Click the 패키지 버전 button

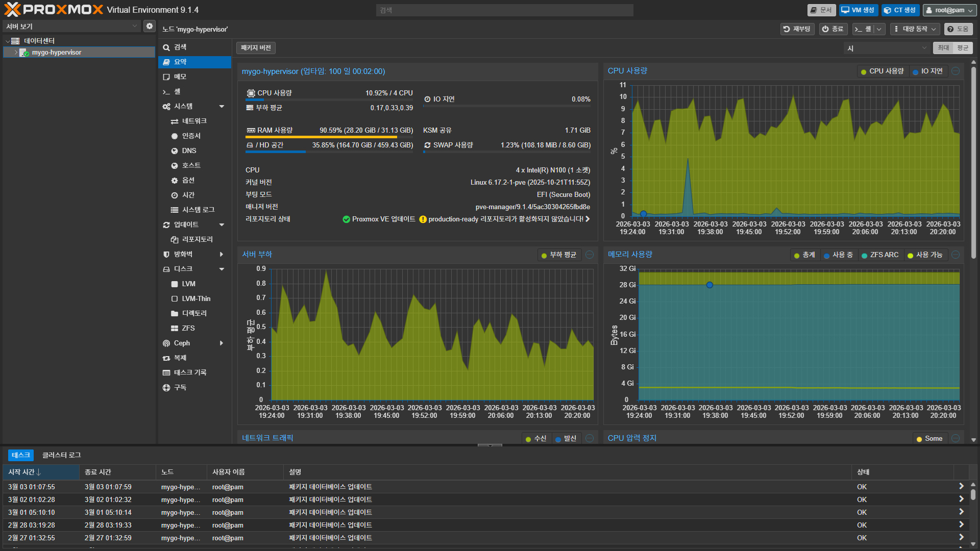(256, 48)
